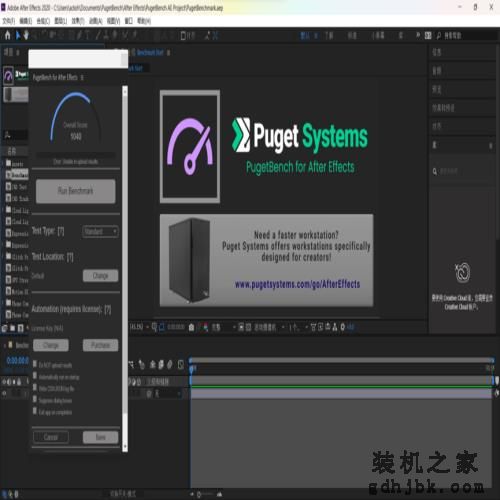Click the new folder icon in Project panel footer

point(12,328)
